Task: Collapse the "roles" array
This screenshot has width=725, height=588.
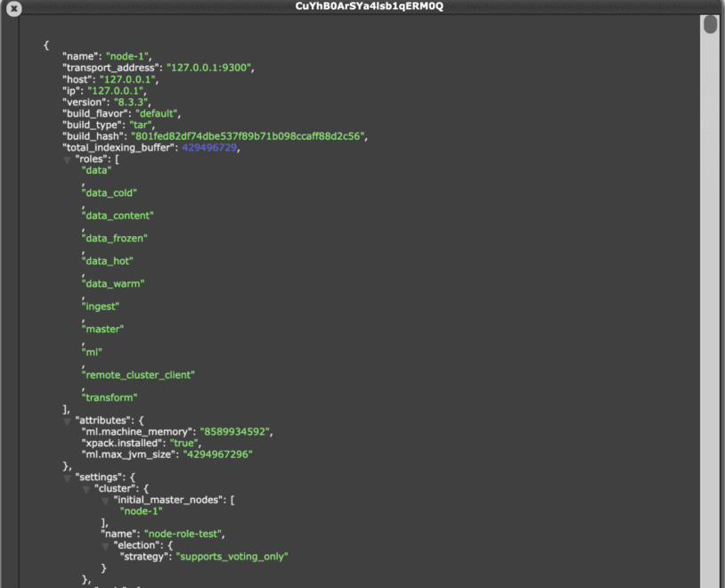Action: [67, 160]
